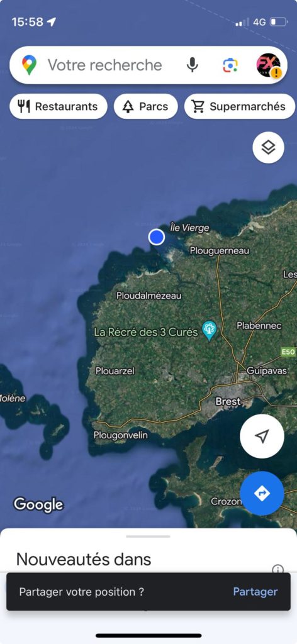Center map with location arrow button
Screen dimensions: 297x644
tap(262, 436)
